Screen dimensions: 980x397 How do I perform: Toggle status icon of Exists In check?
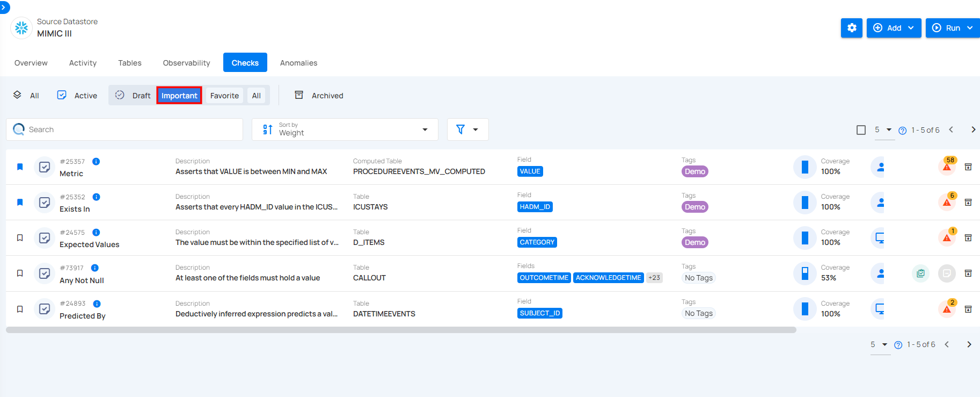45,203
